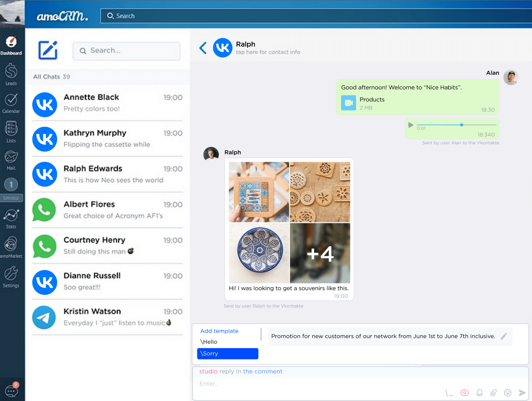Open the emoji picker
Screen dimensions: 532x401
pos(508,392)
